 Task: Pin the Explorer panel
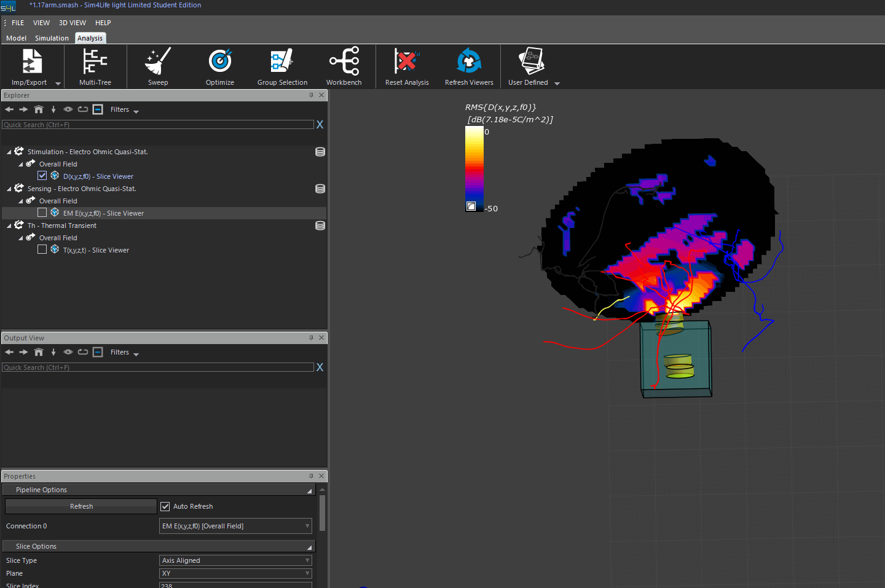[311, 95]
